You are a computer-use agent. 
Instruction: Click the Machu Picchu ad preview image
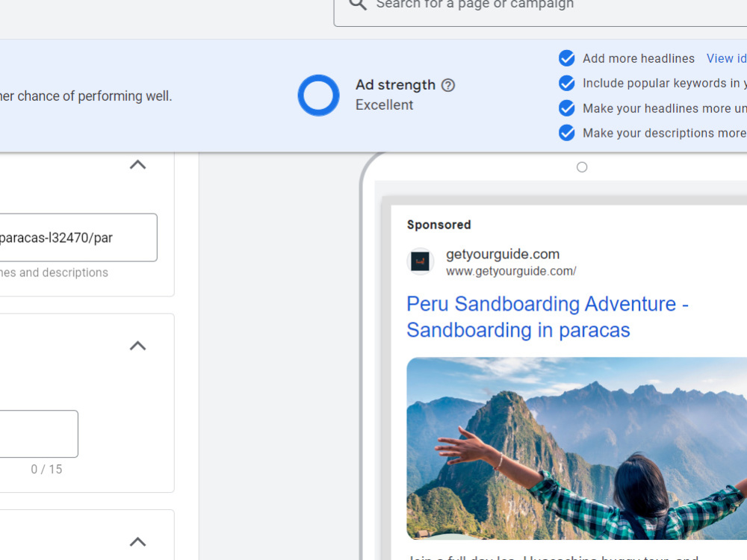577,448
